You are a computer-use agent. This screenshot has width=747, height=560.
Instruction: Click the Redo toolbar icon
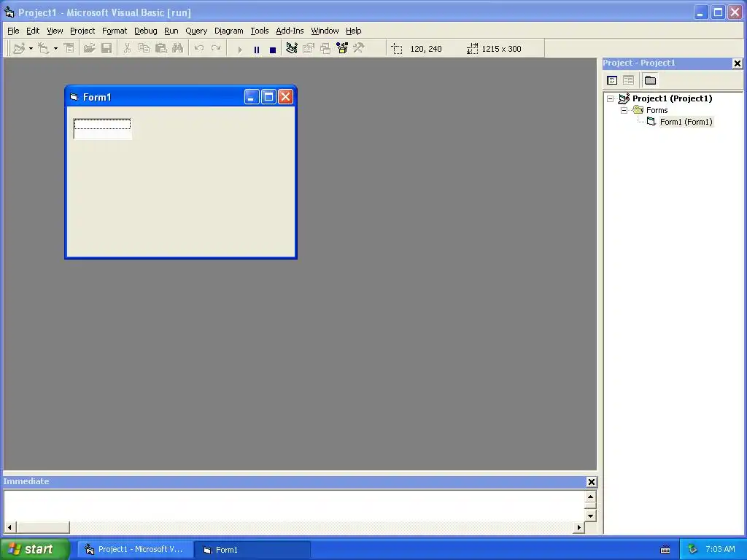pos(216,49)
